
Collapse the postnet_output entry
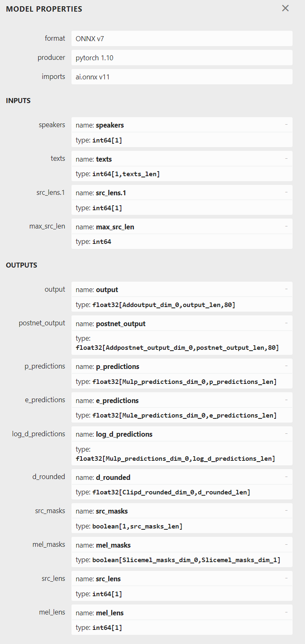point(286,323)
